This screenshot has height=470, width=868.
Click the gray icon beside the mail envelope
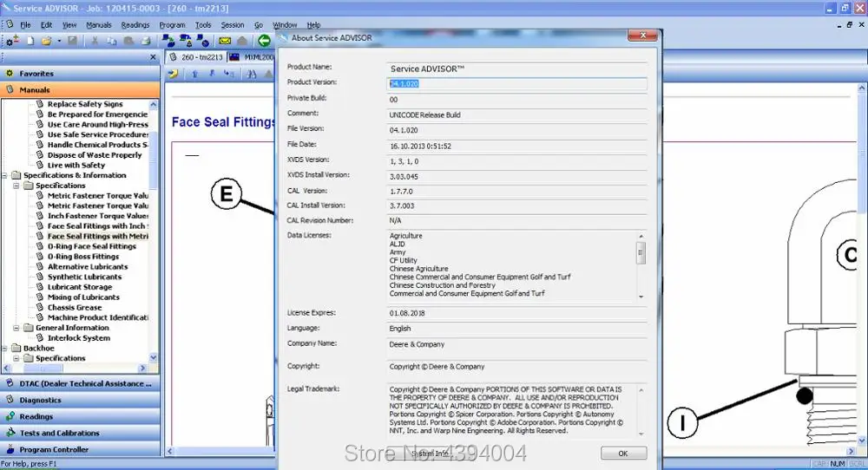click(x=242, y=41)
